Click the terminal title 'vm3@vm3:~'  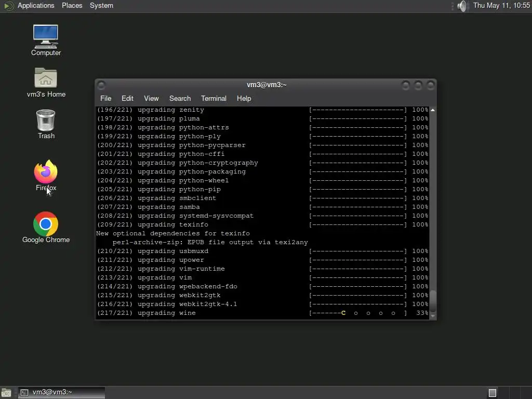[267, 85]
